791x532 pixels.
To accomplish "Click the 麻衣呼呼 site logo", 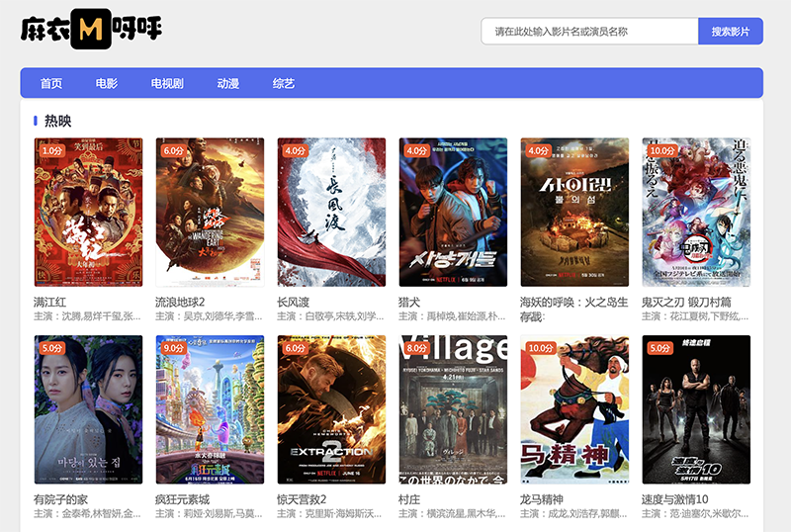I will pos(91,29).
